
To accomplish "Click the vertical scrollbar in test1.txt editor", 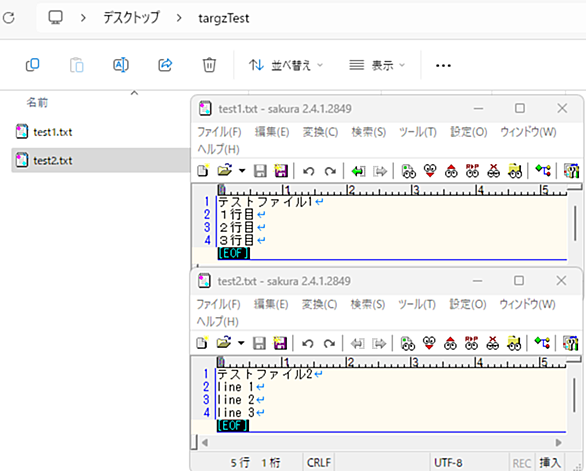I will [575, 223].
